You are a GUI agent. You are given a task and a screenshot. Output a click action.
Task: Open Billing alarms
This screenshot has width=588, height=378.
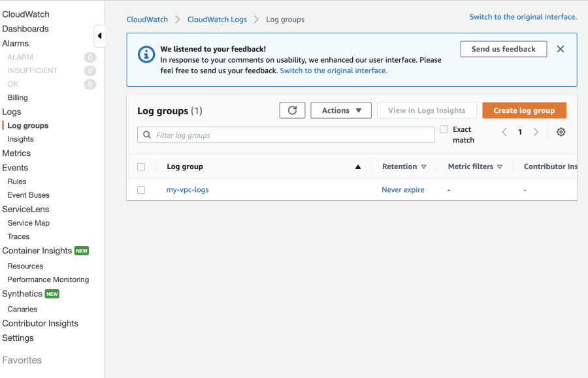[18, 97]
